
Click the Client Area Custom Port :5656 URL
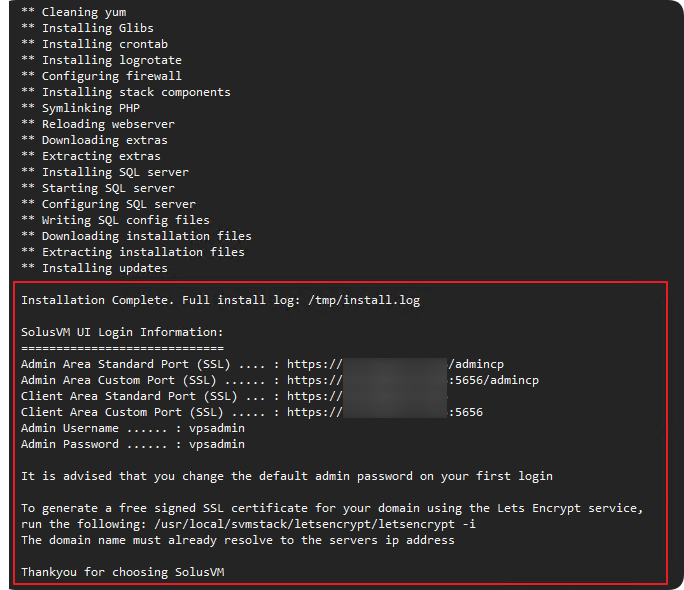pyautogui.click(x=385, y=413)
